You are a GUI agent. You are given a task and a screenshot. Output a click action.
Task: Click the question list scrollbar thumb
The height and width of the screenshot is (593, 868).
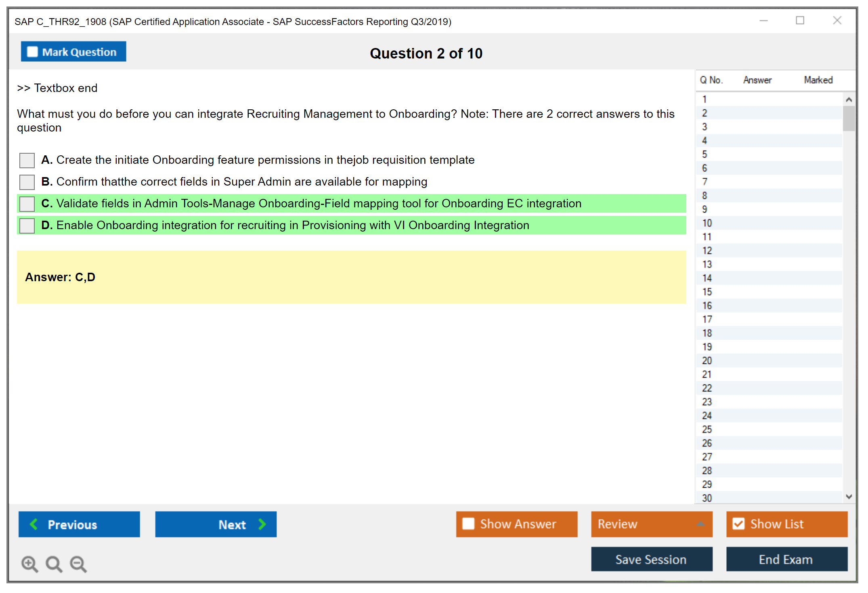click(849, 118)
